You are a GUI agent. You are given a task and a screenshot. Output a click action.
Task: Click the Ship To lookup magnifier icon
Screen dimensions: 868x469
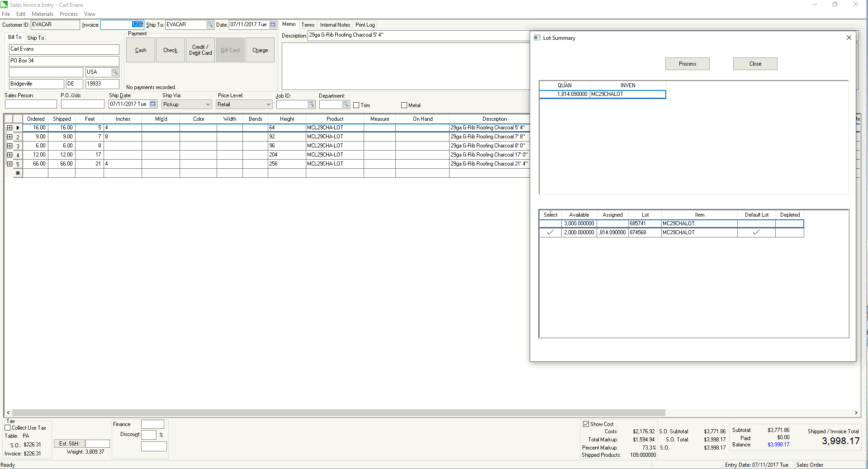tap(210, 25)
